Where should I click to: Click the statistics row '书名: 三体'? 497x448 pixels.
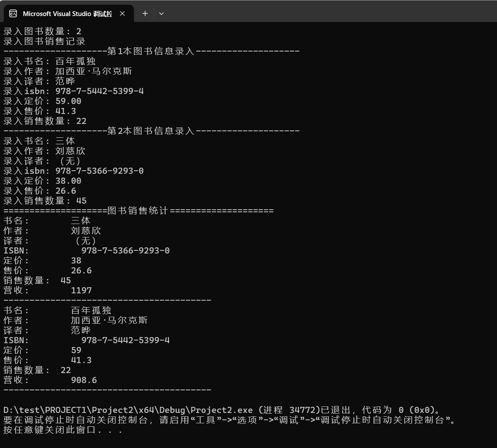[47, 221]
